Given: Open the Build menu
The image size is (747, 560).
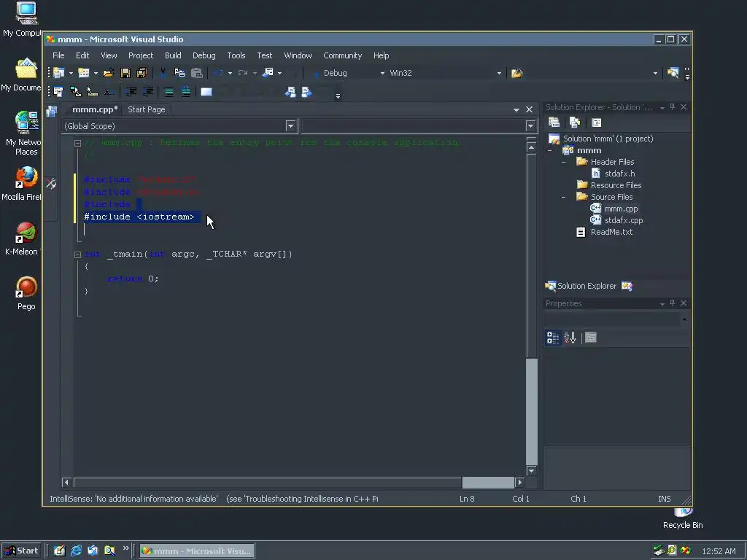Looking at the screenshot, I should 173,55.
